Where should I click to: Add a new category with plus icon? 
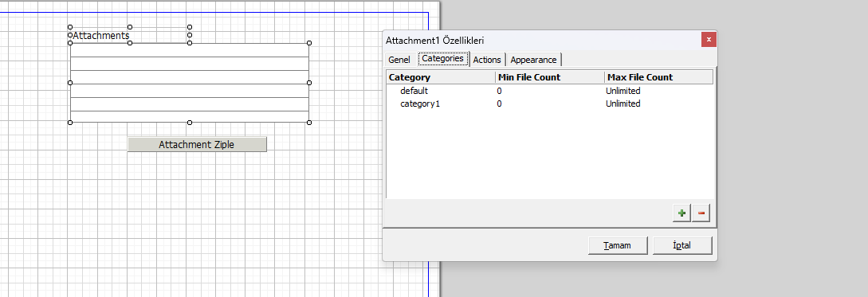[x=682, y=213]
